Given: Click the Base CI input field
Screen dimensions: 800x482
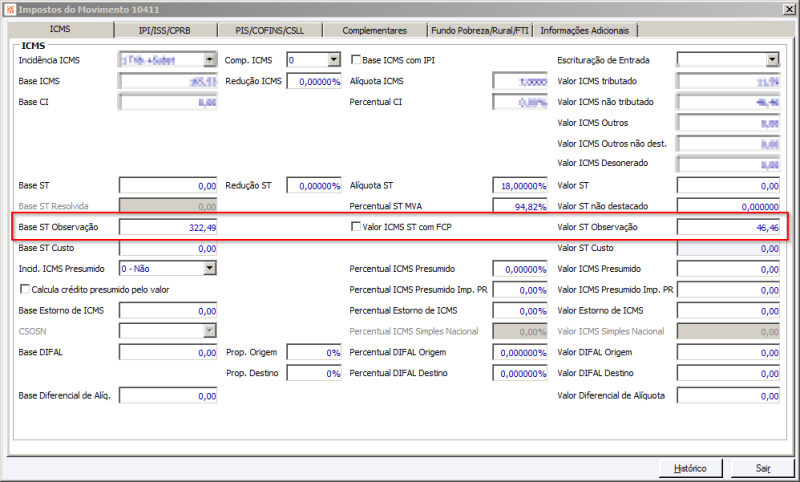Looking at the screenshot, I should pyautogui.click(x=168, y=102).
